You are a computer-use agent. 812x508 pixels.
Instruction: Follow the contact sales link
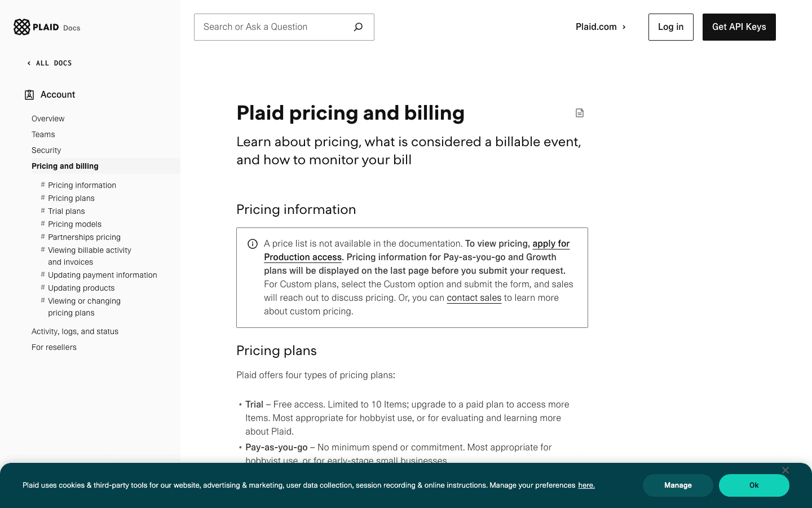tap(474, 298)
